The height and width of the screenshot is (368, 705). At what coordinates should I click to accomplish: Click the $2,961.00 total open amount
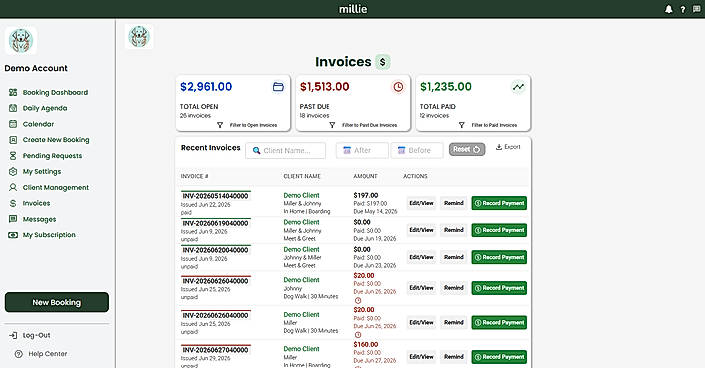(x=206, y=87)
